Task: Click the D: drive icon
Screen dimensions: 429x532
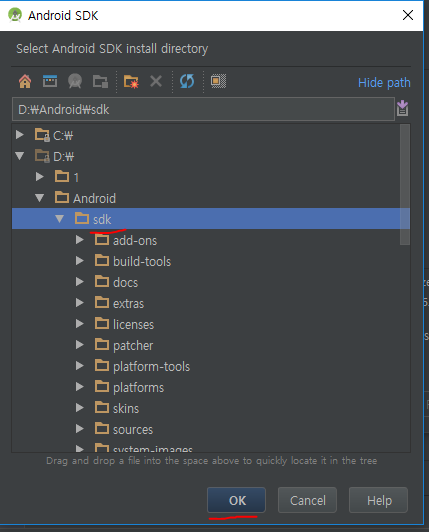Action: [42, 156]
